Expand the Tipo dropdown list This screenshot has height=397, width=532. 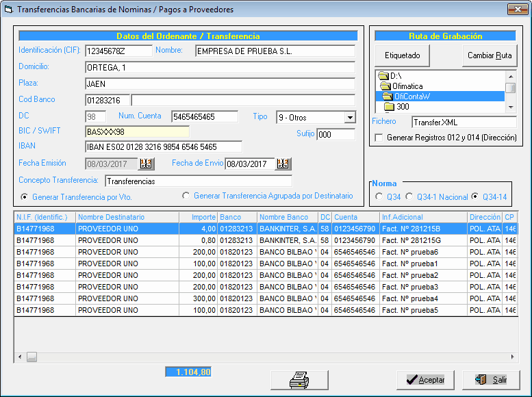pyautogui.click(x=350, y=117)
